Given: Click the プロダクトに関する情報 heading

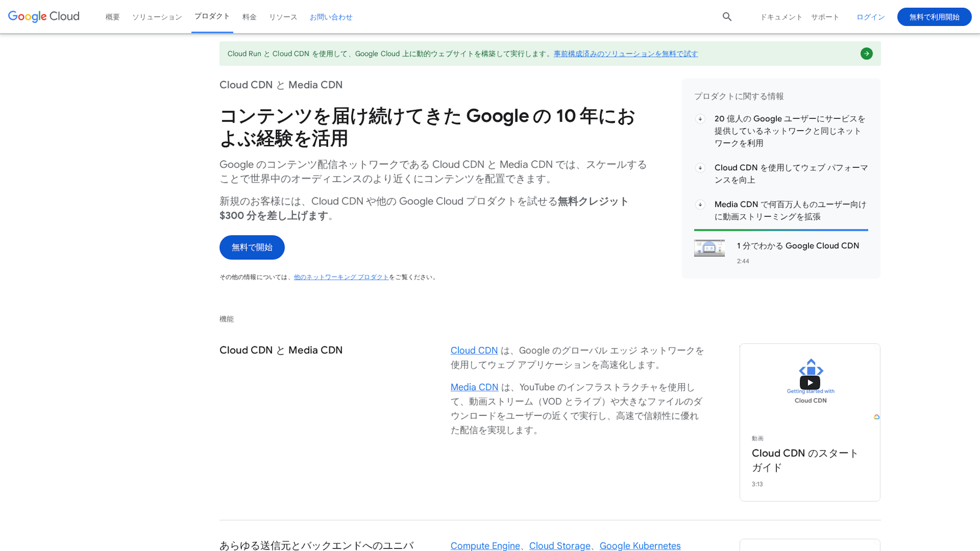Looking at the screenshot, I should 739,96.
